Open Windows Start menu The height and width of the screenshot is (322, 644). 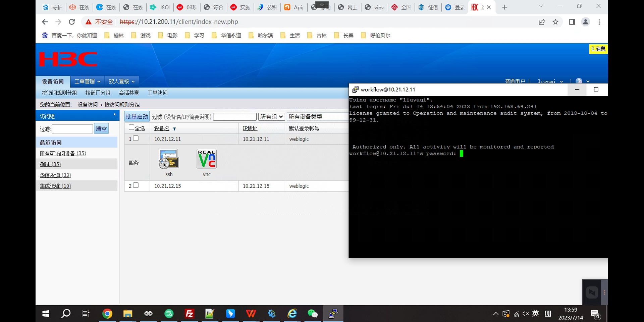pyautogui.click(x=46, y=314)
